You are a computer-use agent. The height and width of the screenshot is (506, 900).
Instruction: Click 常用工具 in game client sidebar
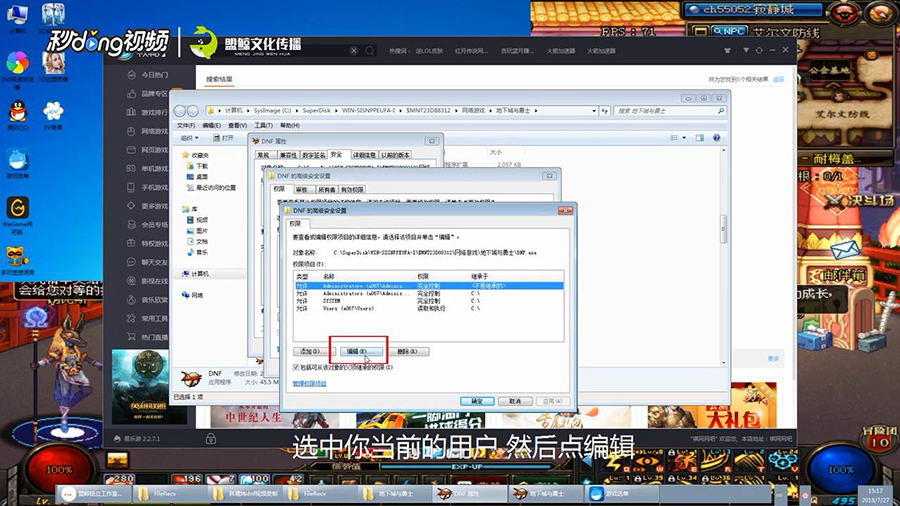(148, 318)
